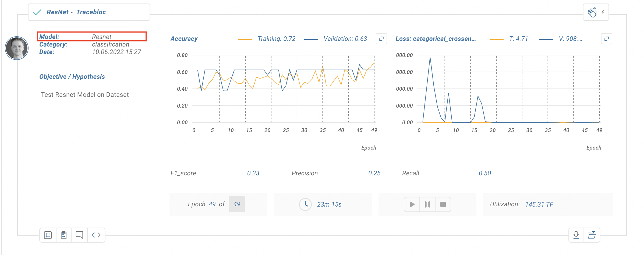Open the folder dropdown icon

tap(592, 235)
